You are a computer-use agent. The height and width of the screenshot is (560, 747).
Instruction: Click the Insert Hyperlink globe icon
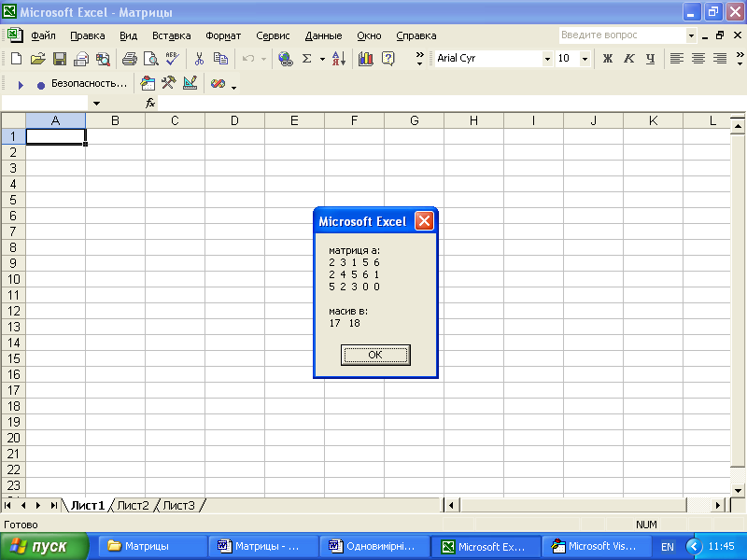(x=286, y=59)
